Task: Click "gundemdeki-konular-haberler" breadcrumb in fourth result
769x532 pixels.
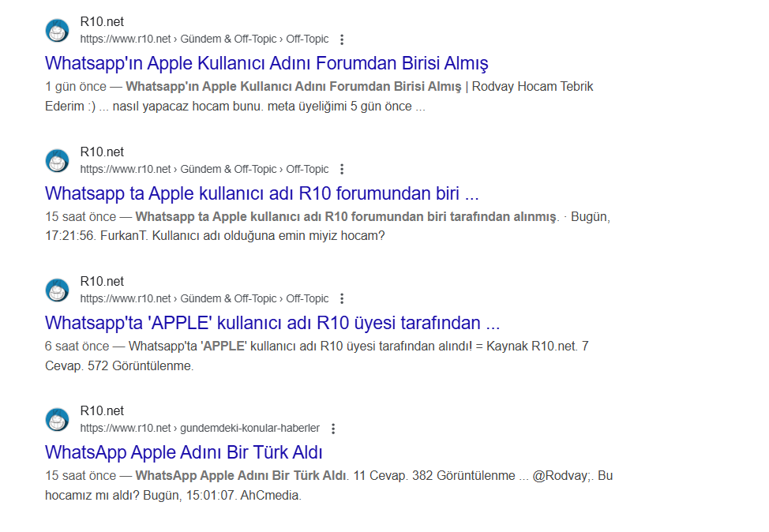Action: point(249,428)
